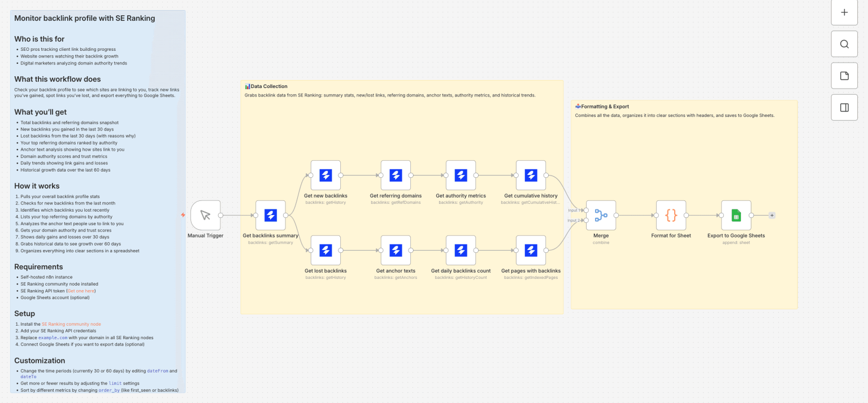The height and width of the screenshot is (403, 868).
Task: Select the Get pages with backlinks node
Action: point(531,250)
